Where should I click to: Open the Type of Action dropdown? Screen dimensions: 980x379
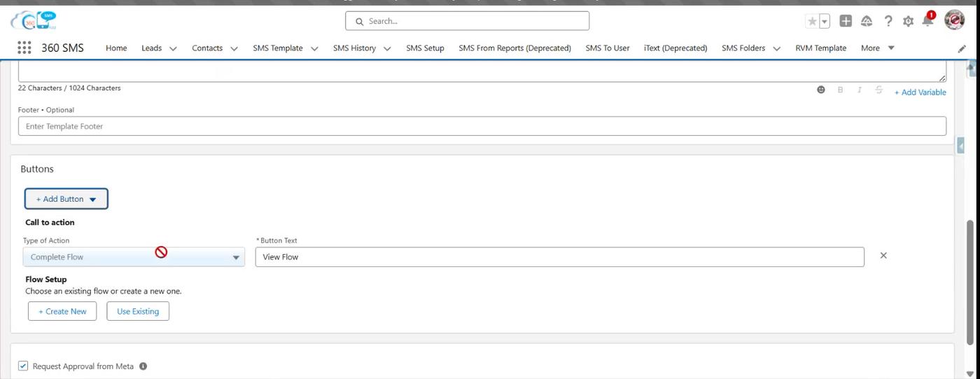134,257
